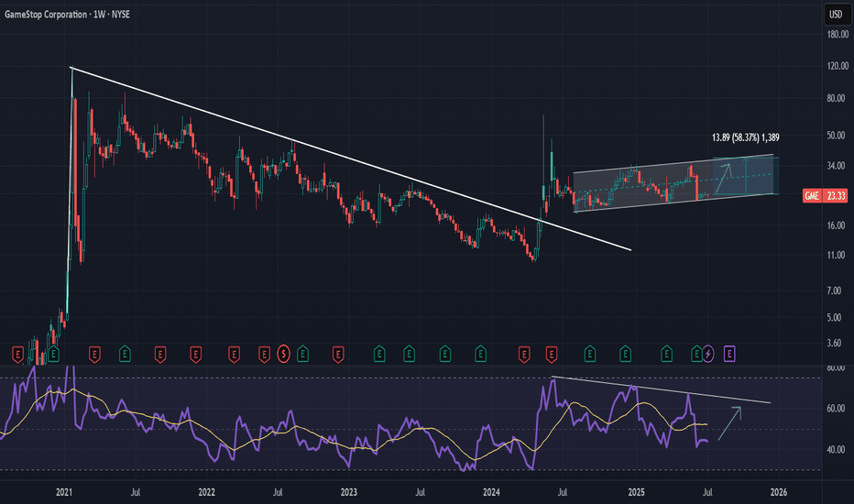Click the 2026 time axis label
This screenshot has height=504, width=854.
[x=778, y=492]
